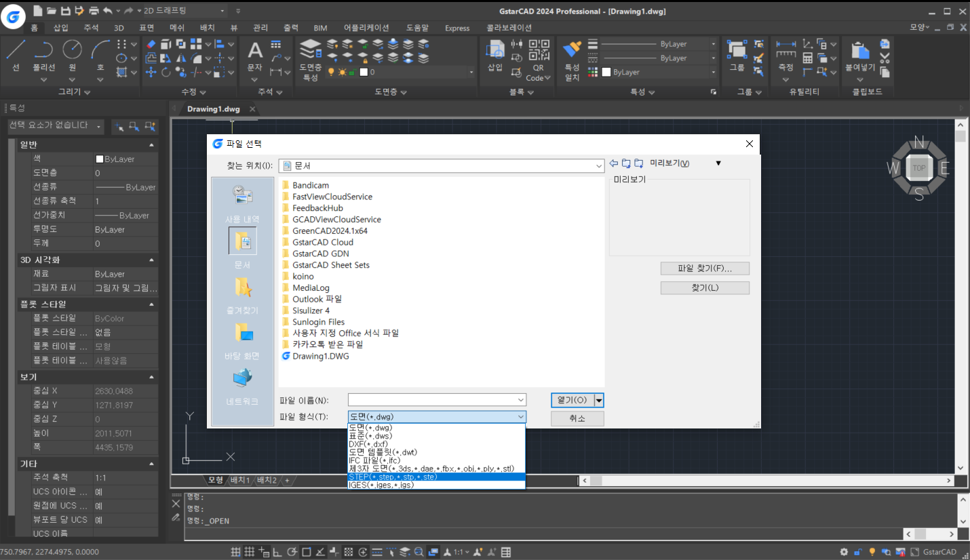Open the look-in (찾는 위치) location dropdown
Screen dimensions: 970x560
pyautogui.click(x=598, y=165)
